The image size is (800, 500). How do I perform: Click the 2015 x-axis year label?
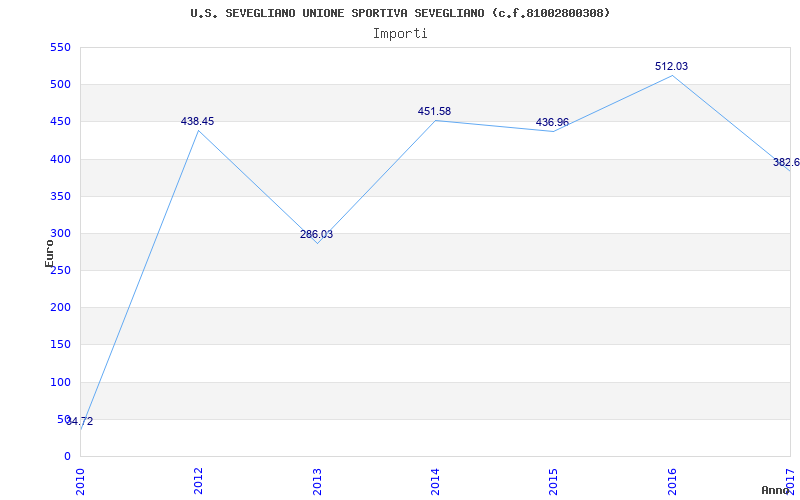(554, 482)
